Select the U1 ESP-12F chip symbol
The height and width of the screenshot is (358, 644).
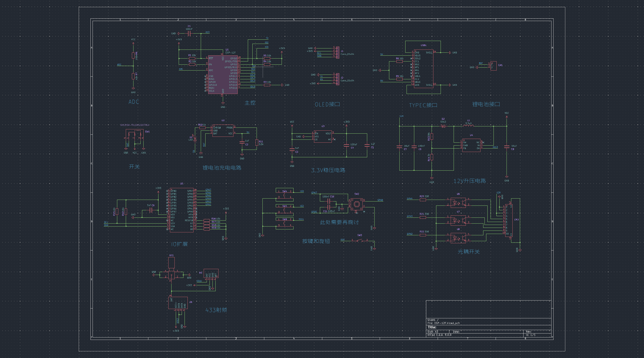[x=223, y=75]
